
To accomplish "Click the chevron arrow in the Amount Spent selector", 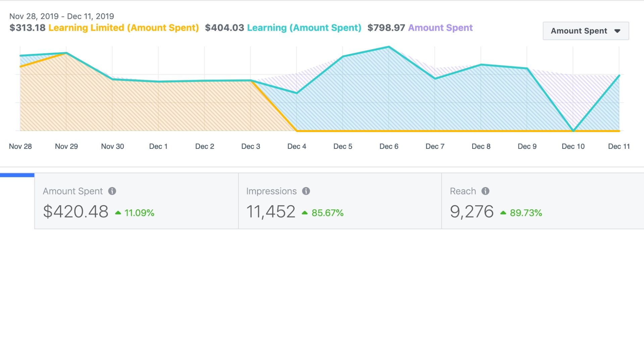I will [618, 31].
